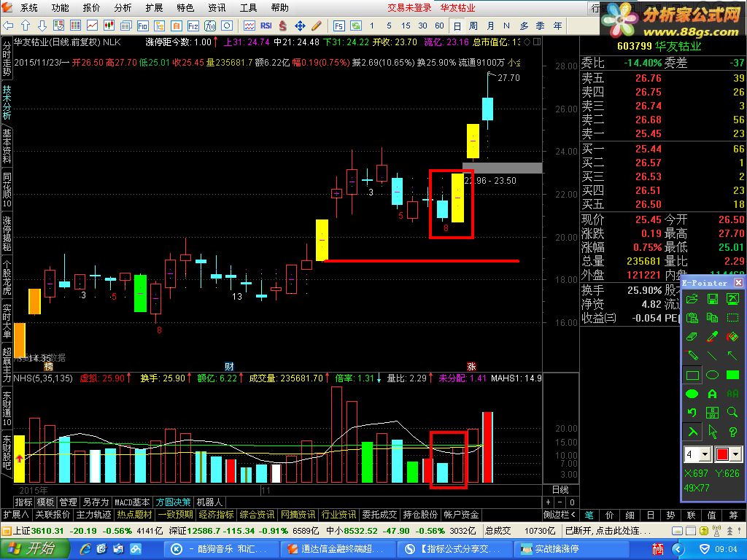Select the E-Pointer arrow line tool
The image size is (747, 560).
pos(732,356)
